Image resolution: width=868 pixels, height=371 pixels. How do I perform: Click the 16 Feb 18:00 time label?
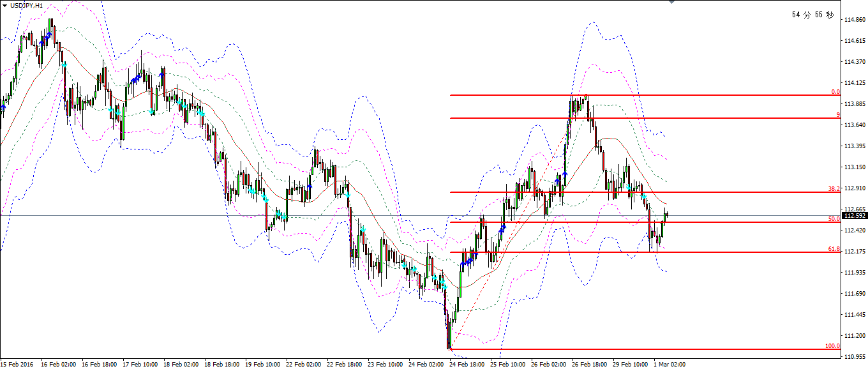click(99, 365)
